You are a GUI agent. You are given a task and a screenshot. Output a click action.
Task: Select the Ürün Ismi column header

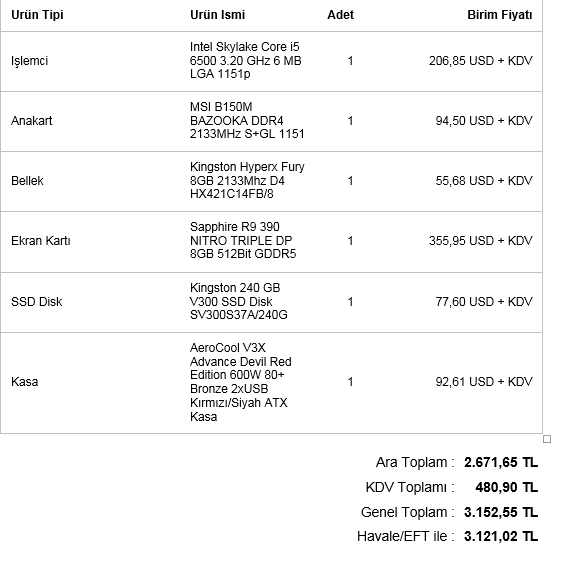(217, 15)
